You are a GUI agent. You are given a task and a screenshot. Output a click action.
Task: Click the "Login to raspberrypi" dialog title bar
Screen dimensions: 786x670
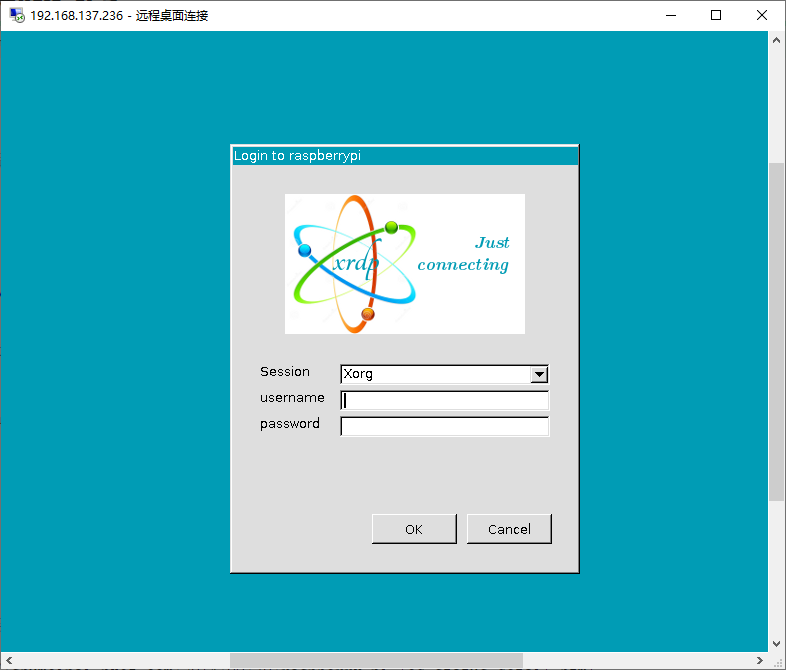pyautogui.click(x=404, y=155)
